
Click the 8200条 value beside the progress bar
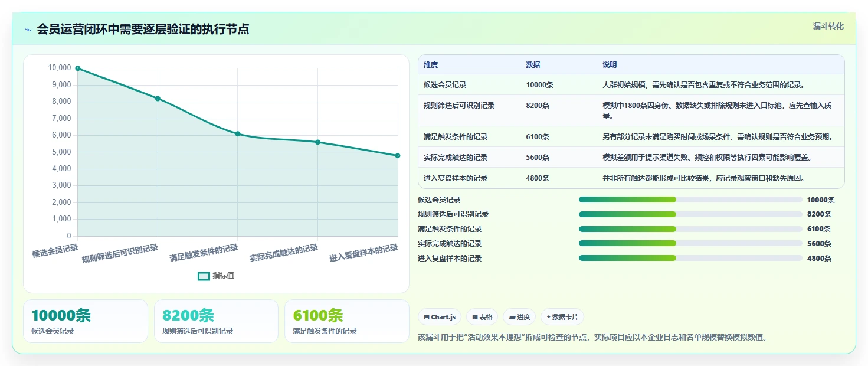pyautogui.click(x=819, y=214)
